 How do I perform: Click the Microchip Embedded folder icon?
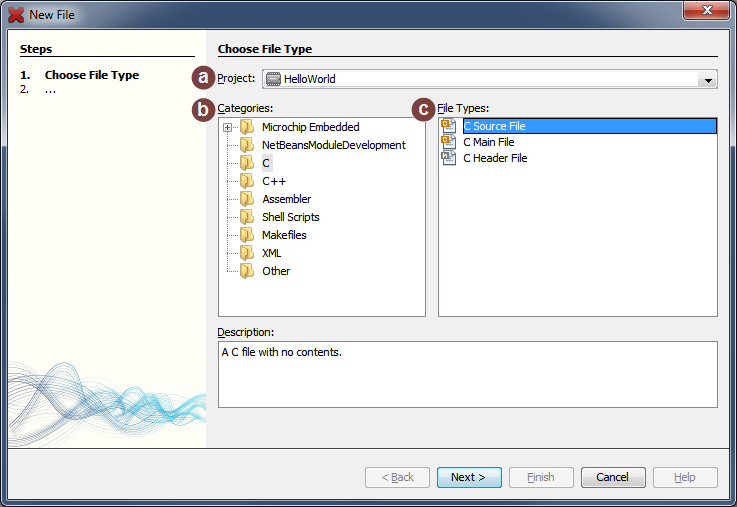click(246, 127)
